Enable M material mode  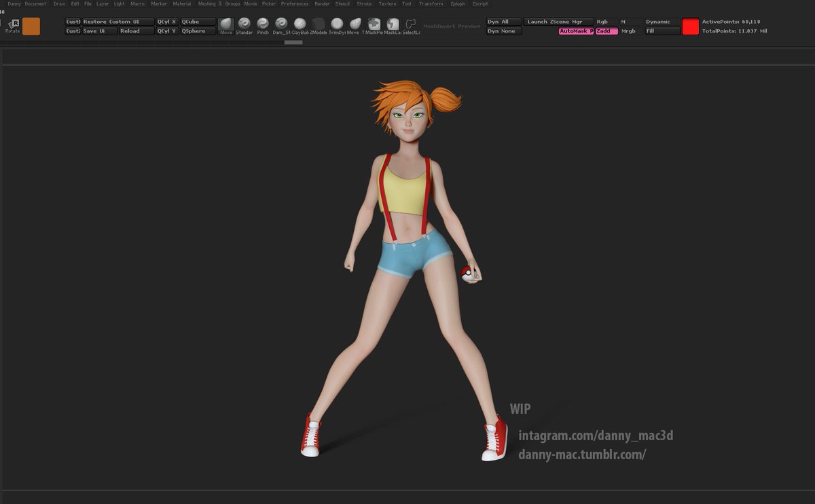point(630,22)
